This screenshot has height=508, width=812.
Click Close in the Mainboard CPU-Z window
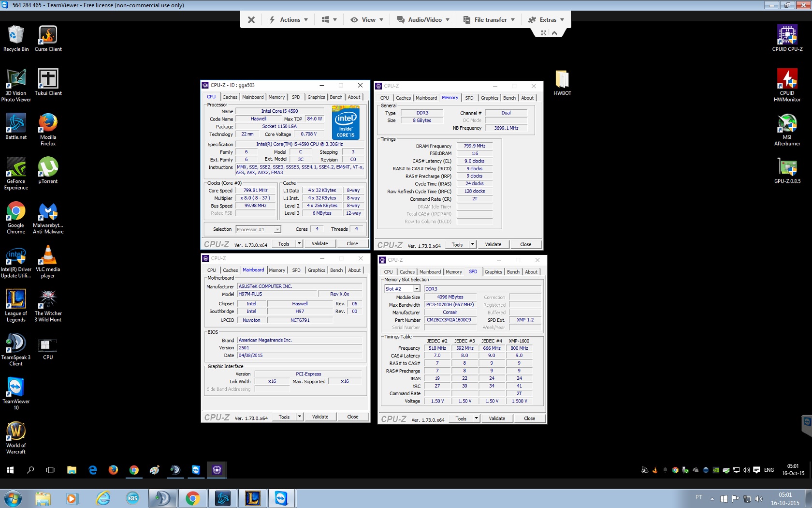click(353, 417)
